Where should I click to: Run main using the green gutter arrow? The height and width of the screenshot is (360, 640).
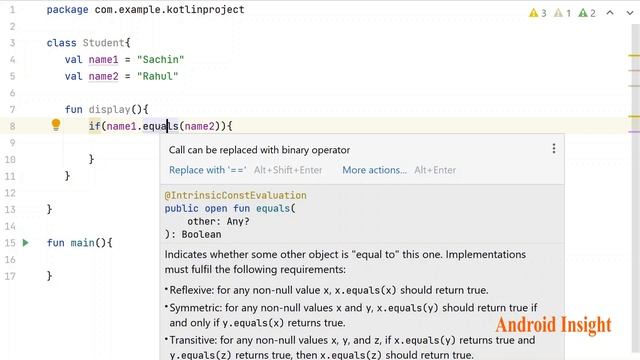pyautogui.click(x=26, y=243)
